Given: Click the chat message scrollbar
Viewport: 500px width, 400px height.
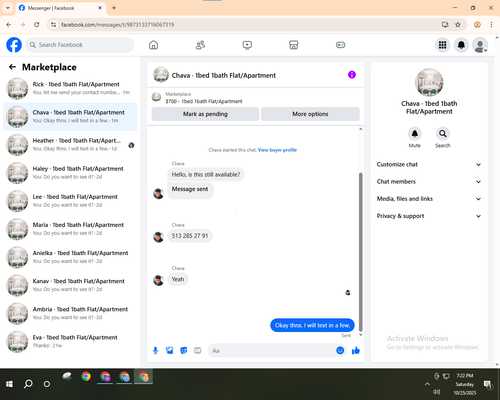Looking at the screenshot, I should click(x=360, y=252).
